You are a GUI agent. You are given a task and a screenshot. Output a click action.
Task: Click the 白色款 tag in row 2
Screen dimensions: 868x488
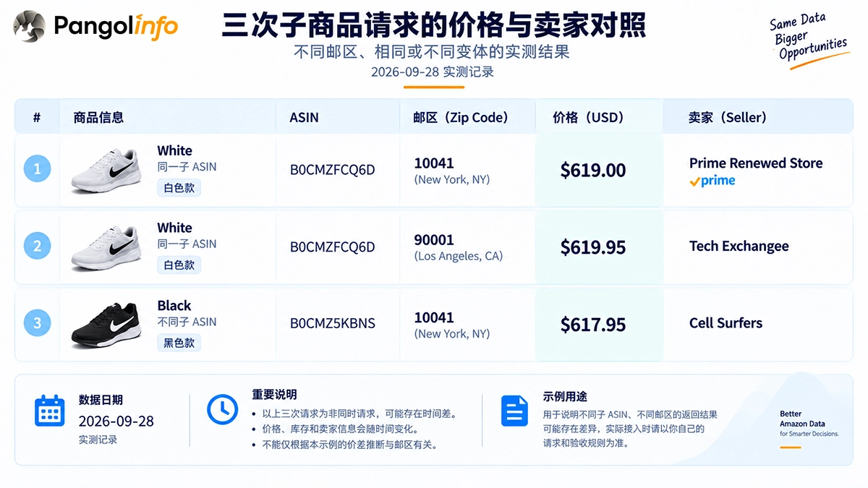(179, 265)
